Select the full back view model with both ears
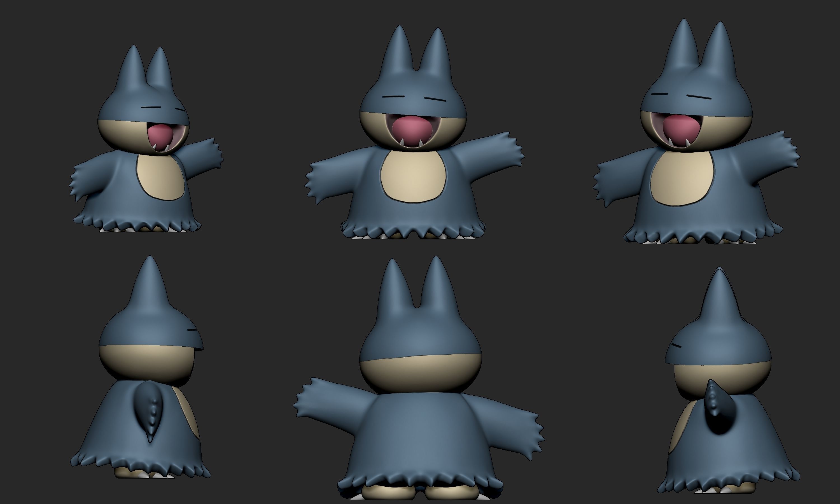840x504 pixels. 419,378
